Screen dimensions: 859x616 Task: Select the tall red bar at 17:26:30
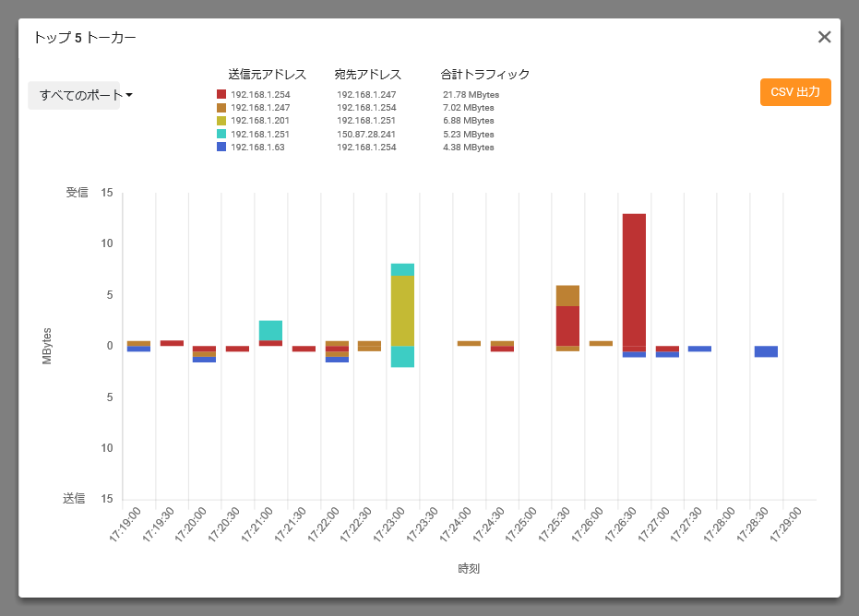634,277
